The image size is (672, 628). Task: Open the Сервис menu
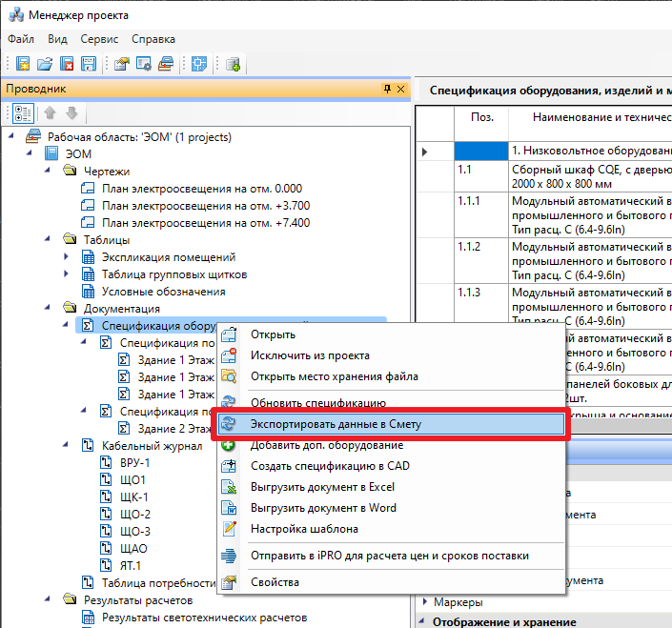pyautogui.click(x=99, y=39)
